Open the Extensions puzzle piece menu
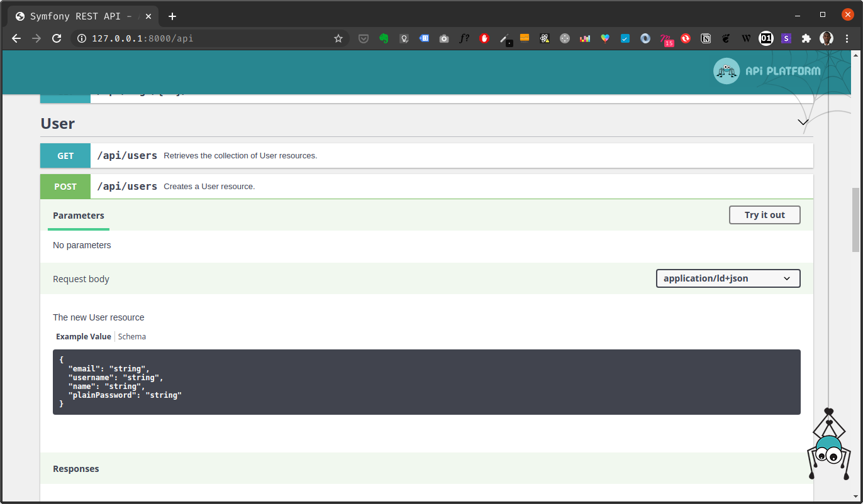 806,38
